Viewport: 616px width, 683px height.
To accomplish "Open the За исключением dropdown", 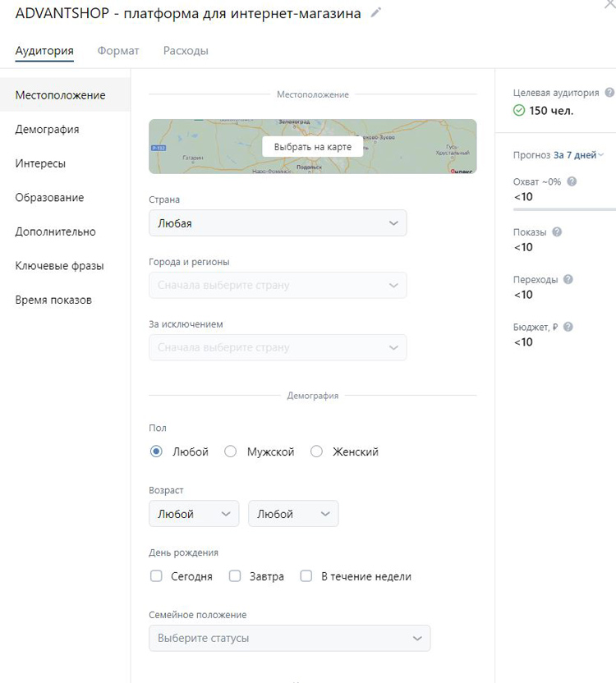I will coord(278,347).
